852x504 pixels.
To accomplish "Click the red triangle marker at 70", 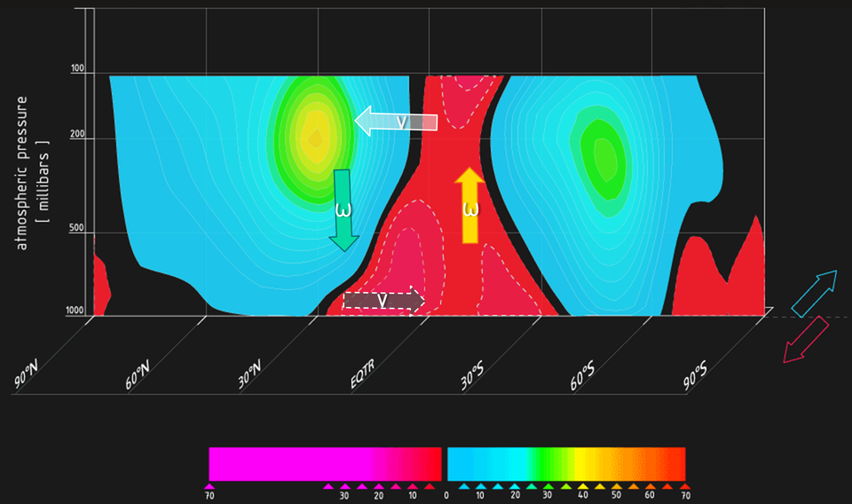I will point(684,486).
